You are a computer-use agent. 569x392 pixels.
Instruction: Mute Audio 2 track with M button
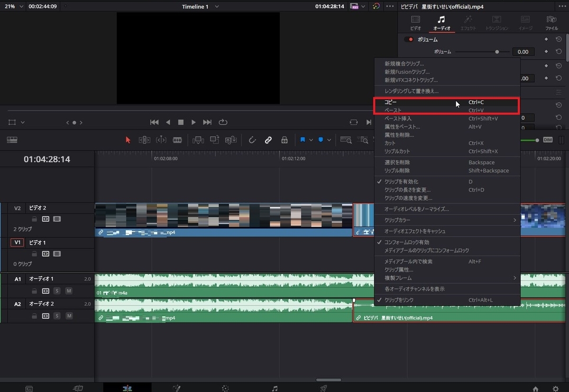click(69, 316)
